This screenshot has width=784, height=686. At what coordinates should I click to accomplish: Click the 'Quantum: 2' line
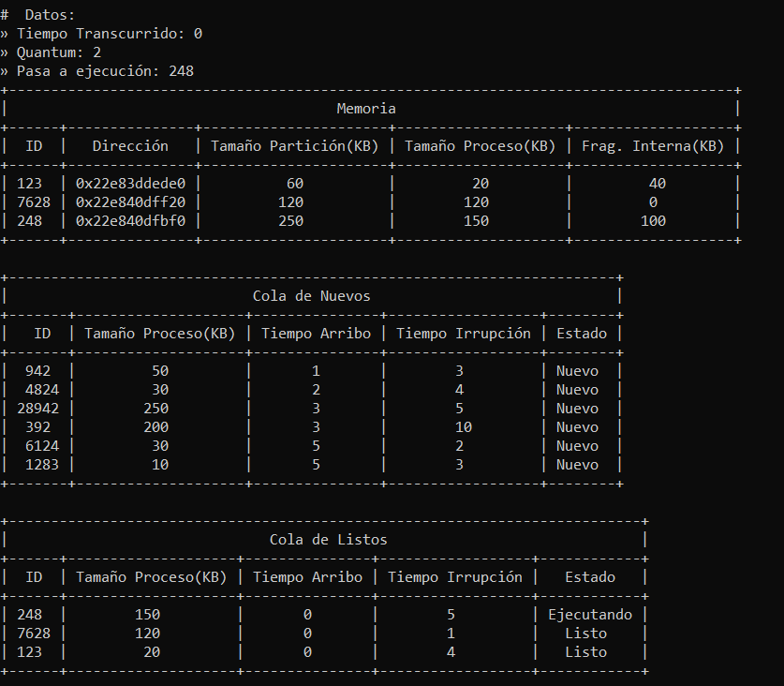51,52
